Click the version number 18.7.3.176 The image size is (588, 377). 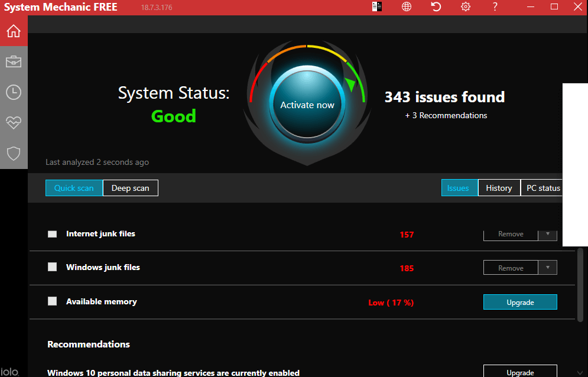157,8
